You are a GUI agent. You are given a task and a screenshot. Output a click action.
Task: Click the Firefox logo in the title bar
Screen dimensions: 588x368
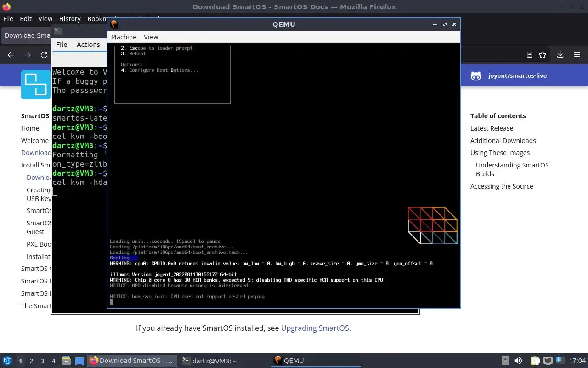(x=6, y=7)
